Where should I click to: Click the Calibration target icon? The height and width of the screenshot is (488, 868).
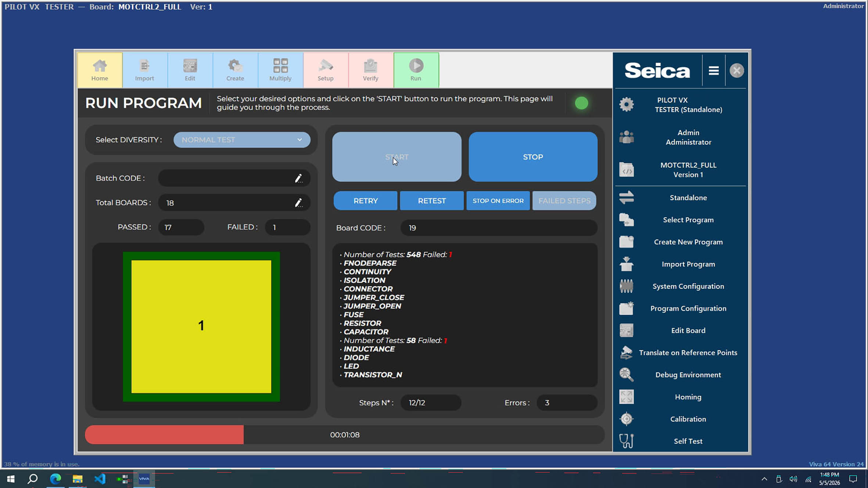pos(626,419)
